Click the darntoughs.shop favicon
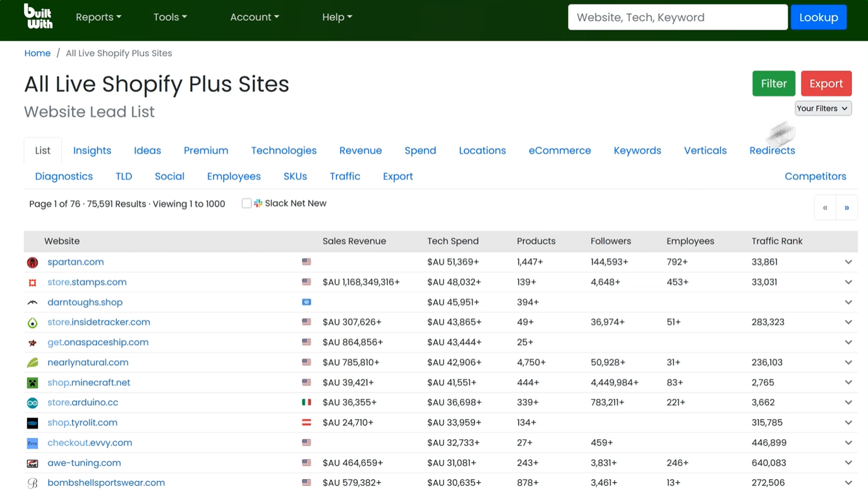 (32, 302)
